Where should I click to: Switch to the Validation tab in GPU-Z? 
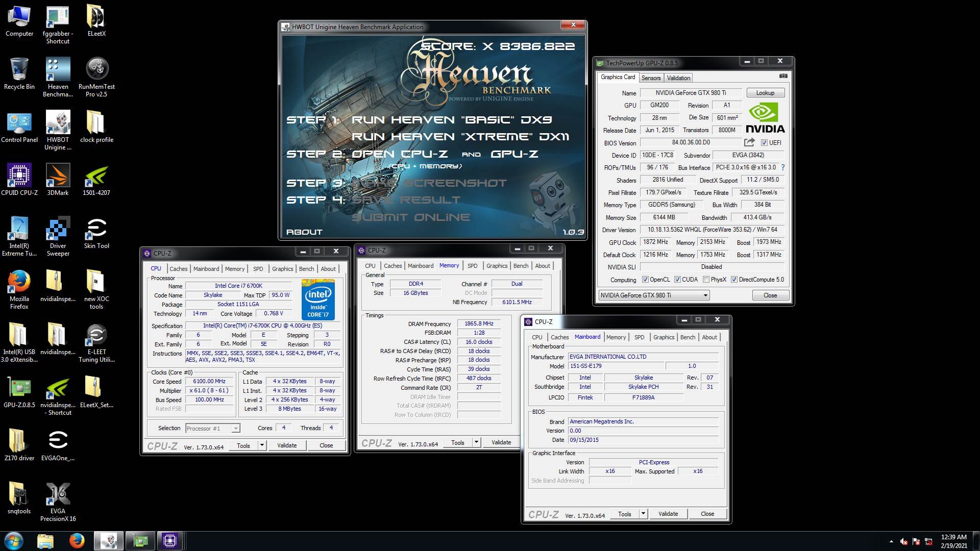678,78
